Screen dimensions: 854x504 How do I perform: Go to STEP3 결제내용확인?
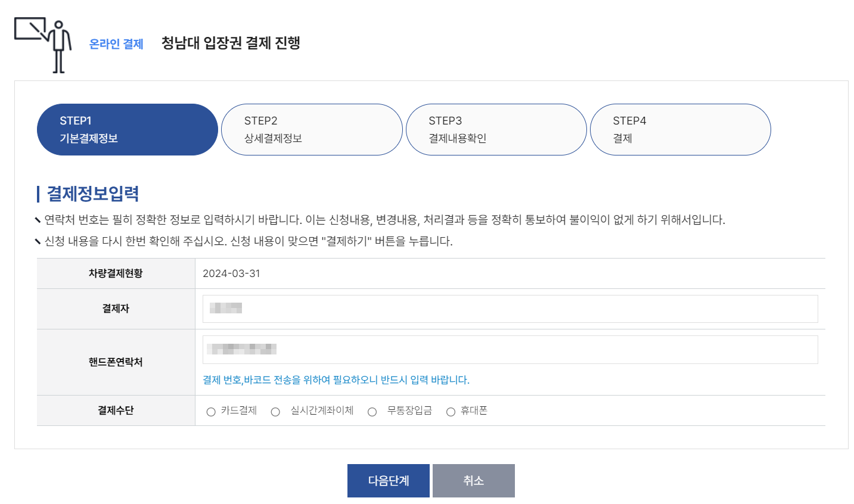pos(496,129)
